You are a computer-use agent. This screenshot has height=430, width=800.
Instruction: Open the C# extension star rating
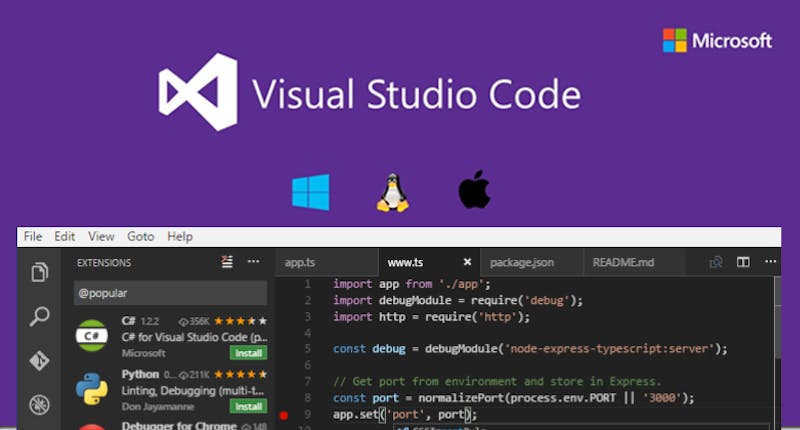pos(240,321)
